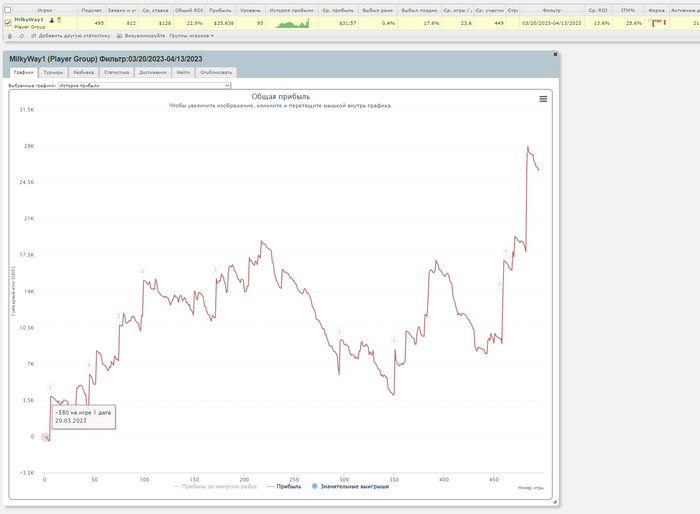This screenshot has height=514, width=700.
Task: Switch to the Достижения tab
Action: (153, 72)
